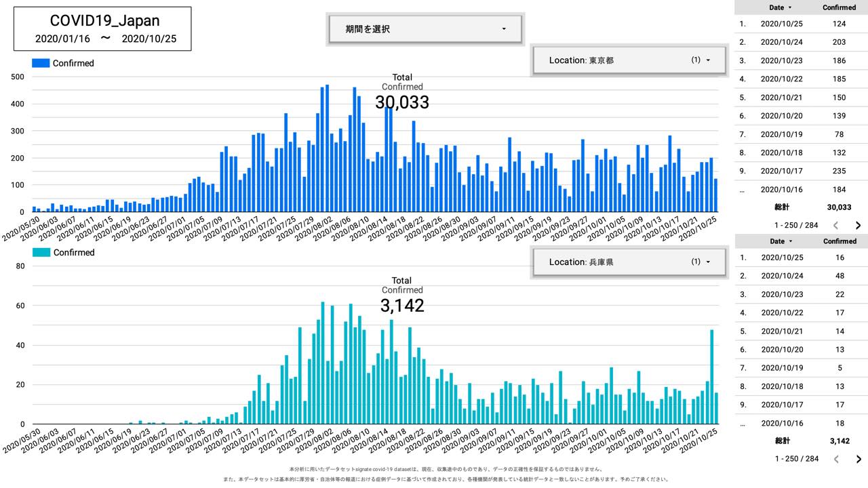Sort by Confirmed column in the Tokyo table
Viewport: 868px width, 488px height.
click(x=839, y=7)
